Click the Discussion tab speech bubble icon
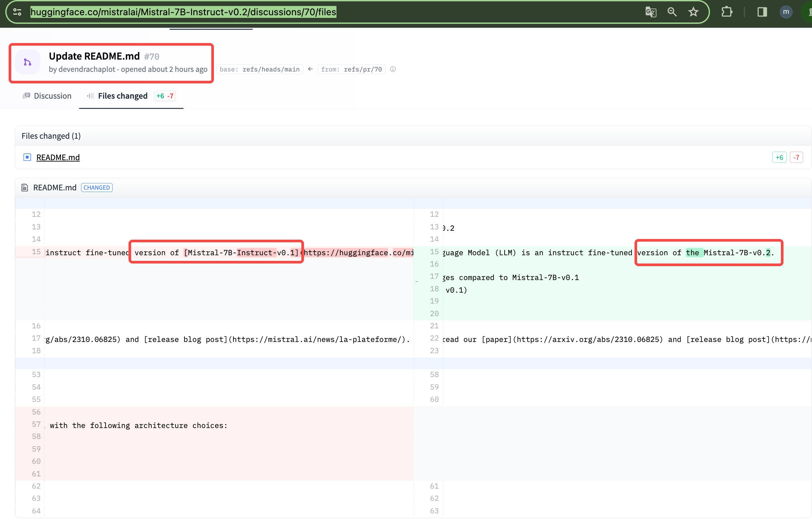 click(26, 96)
